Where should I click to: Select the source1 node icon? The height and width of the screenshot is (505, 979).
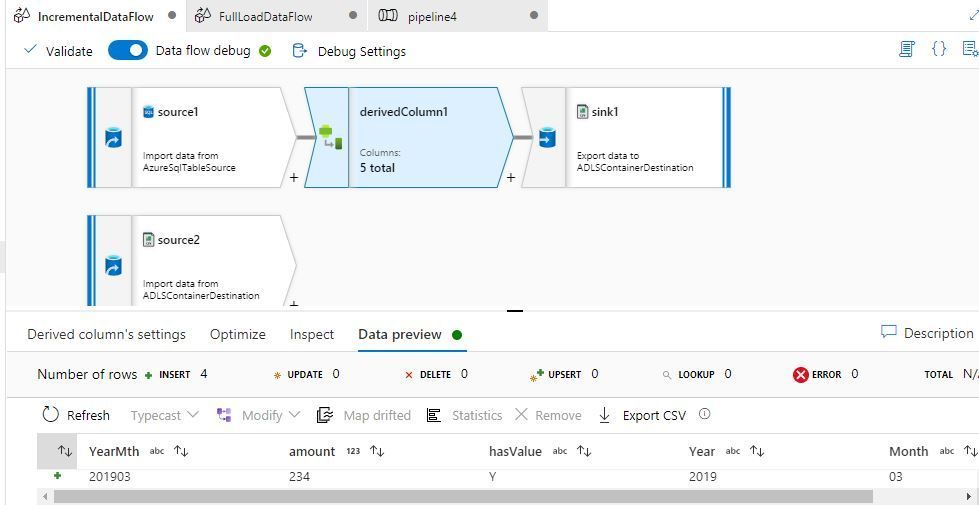(113, 138)
